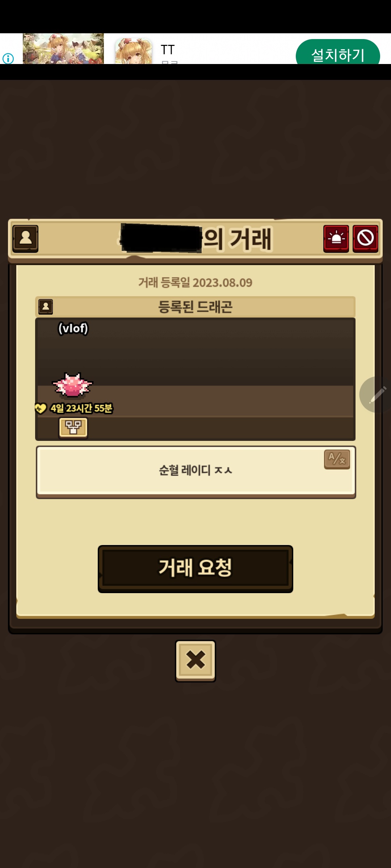Tap the 순혈 레이디 message box
Screen dimensions: 391x868
(x=195, y=472)
